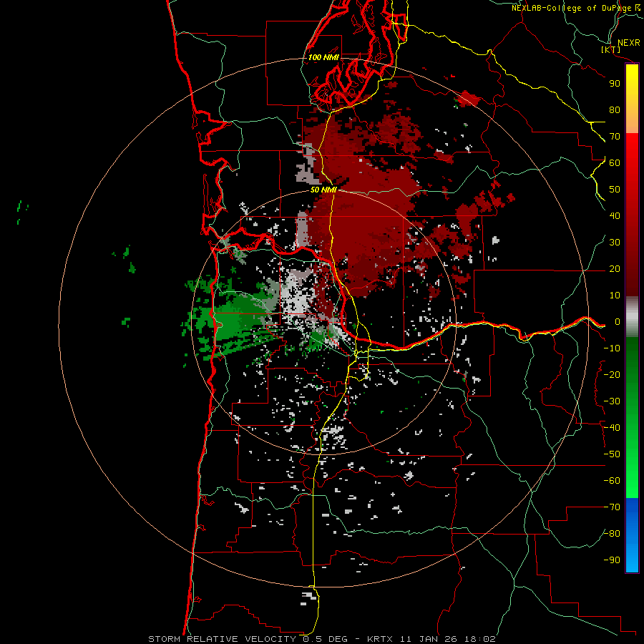Pick the bright red segment of color scale
The width and height of the screenshot is (644, 644).
[x=632, y=148]
